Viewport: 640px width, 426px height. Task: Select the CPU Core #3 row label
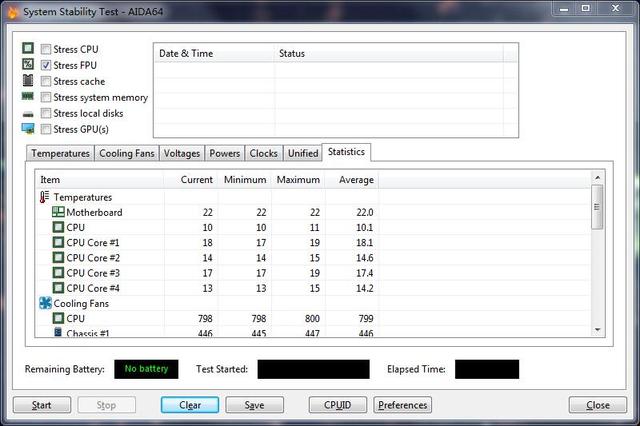tap(93, 273)
